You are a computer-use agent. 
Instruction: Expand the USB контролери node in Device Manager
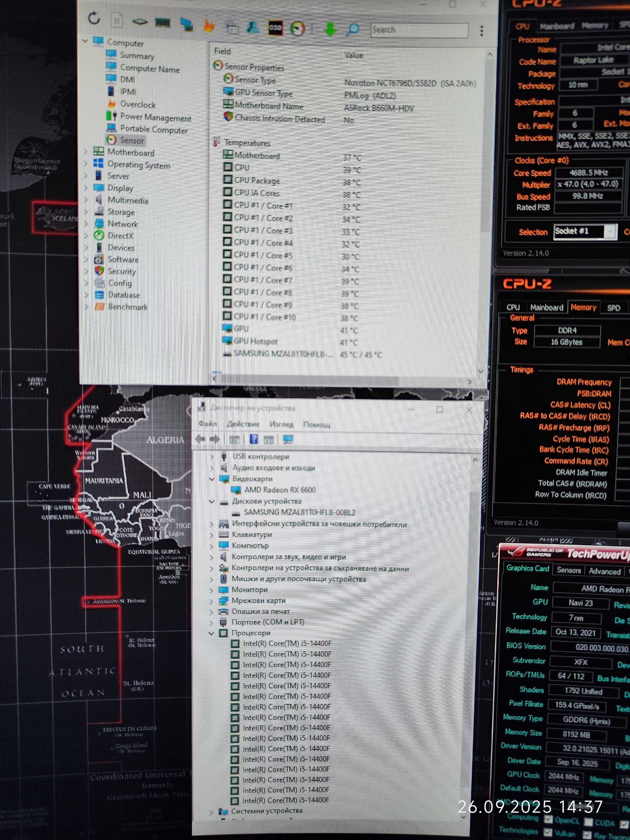pos(212,456)
